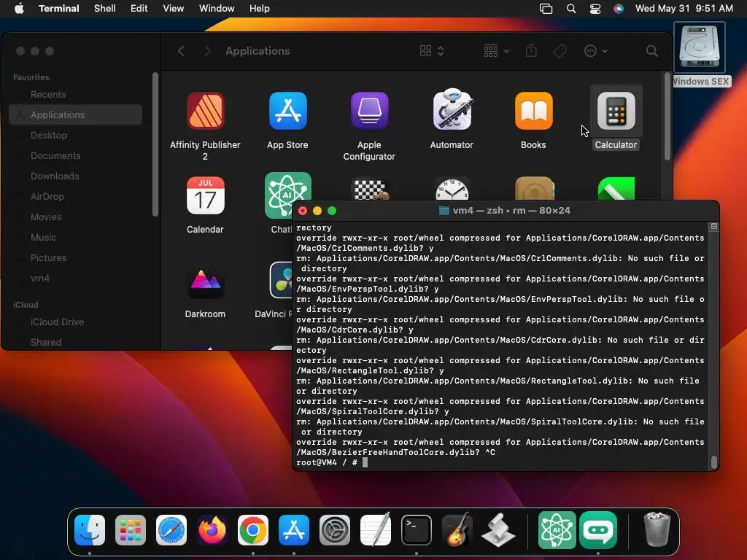Image resolution: width=747 pixels, height=560 pixels.
Task: Open Finder group-by dropdown
Action: (x=496, y=51)
